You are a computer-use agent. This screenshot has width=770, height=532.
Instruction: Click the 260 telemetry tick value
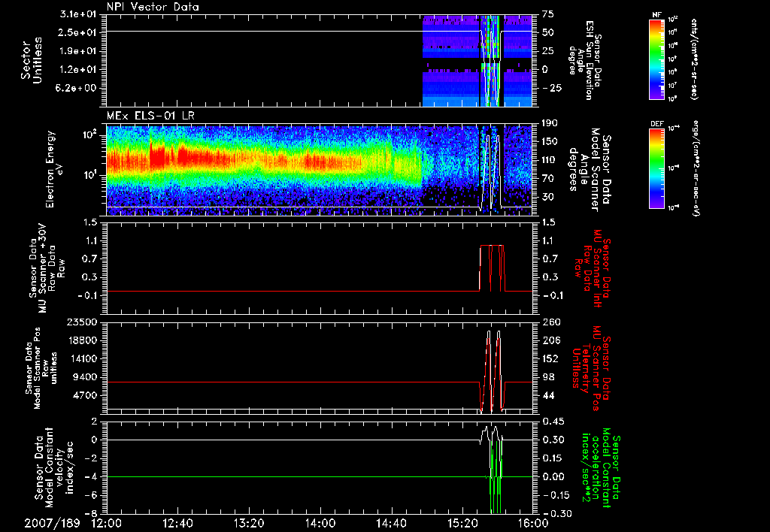(550, 322)
